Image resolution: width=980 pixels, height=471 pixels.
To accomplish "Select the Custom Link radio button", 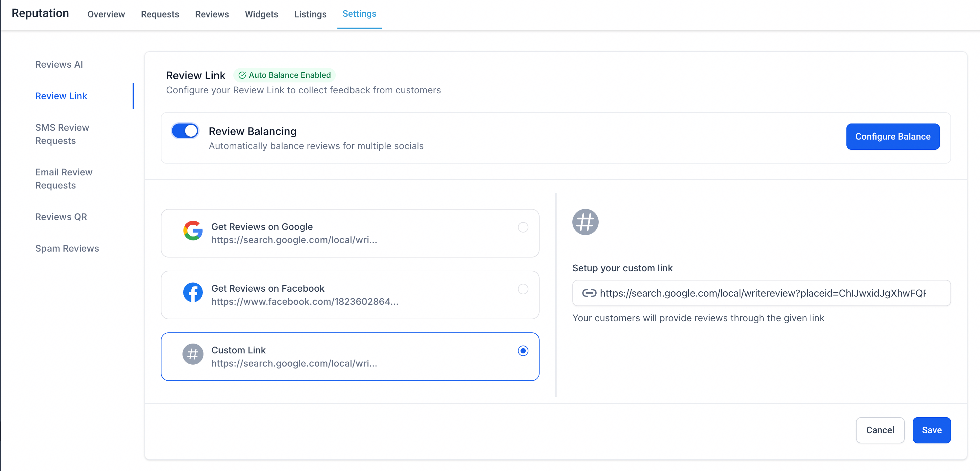I will [x=523, y=351].
